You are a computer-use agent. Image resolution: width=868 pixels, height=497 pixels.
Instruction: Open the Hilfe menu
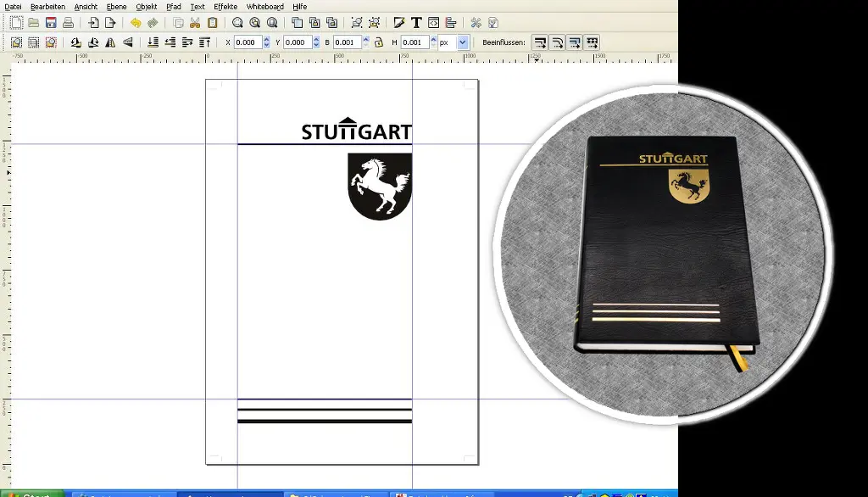click(x=299, y=7)
